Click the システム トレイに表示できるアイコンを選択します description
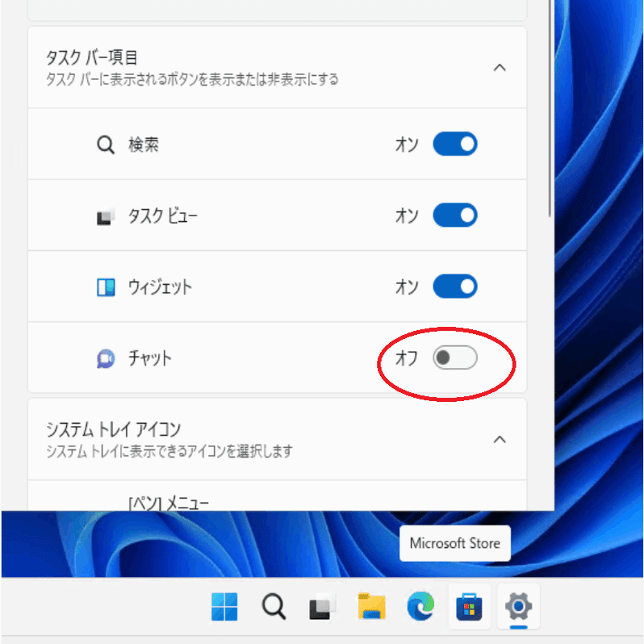 click(169, 451)
